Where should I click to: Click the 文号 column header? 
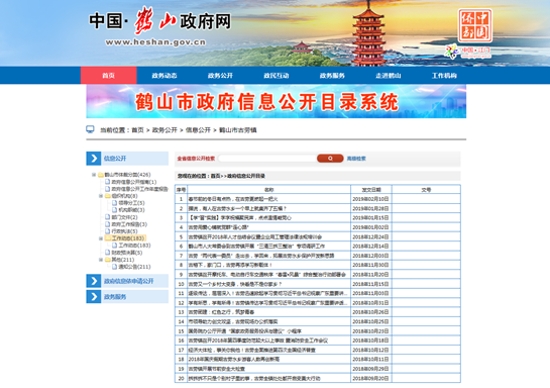426,189
